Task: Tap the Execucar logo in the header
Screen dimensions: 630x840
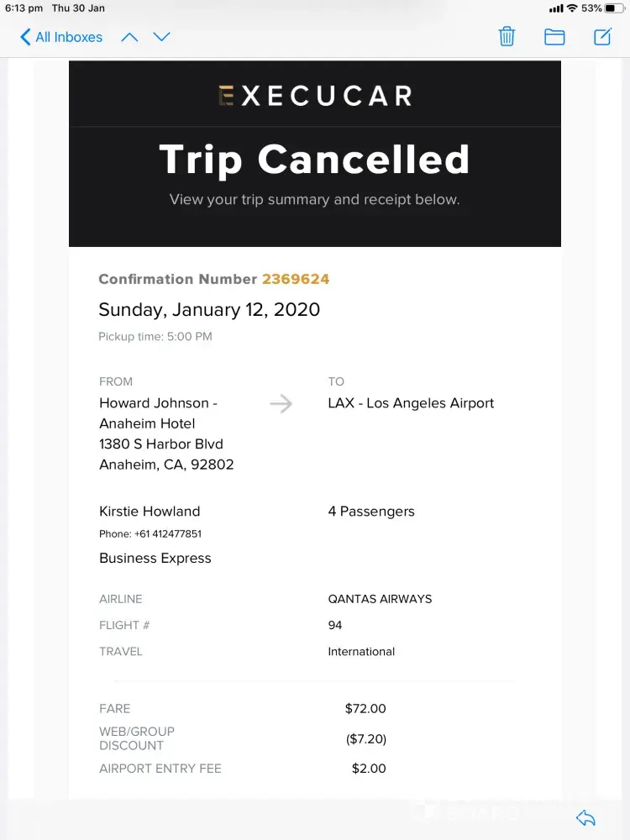Action: pos(315,96)
